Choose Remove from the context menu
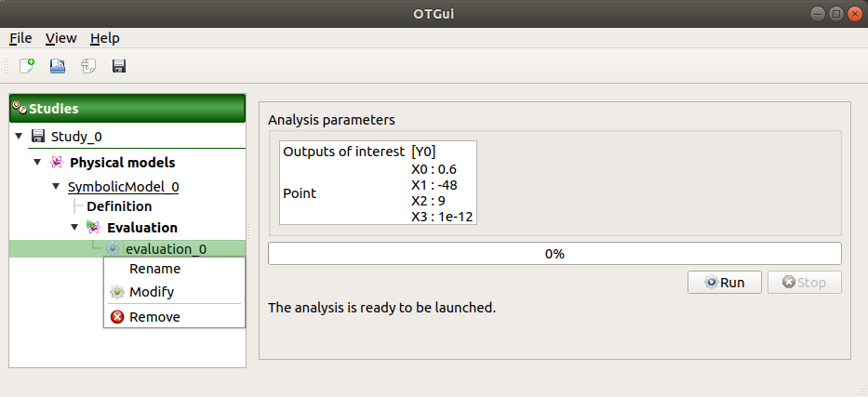The width and height of the screenshot is (868, 397). (x=154, y=317)
